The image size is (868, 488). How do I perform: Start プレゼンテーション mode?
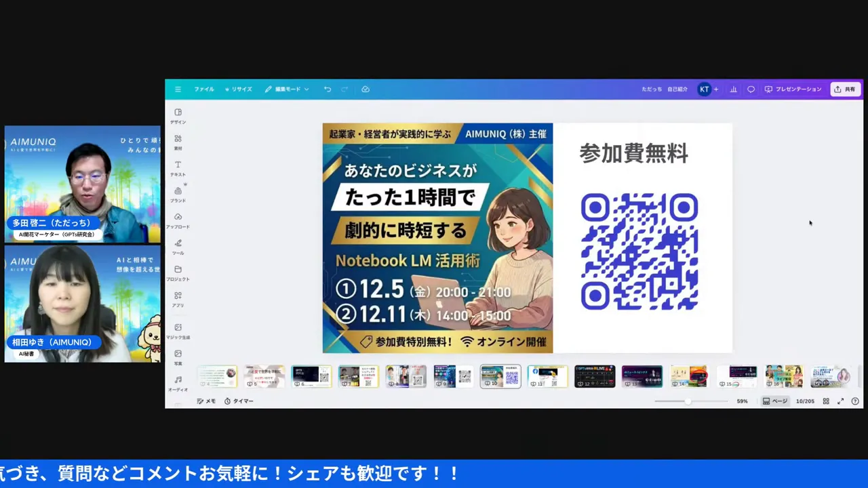click(793, 89)
